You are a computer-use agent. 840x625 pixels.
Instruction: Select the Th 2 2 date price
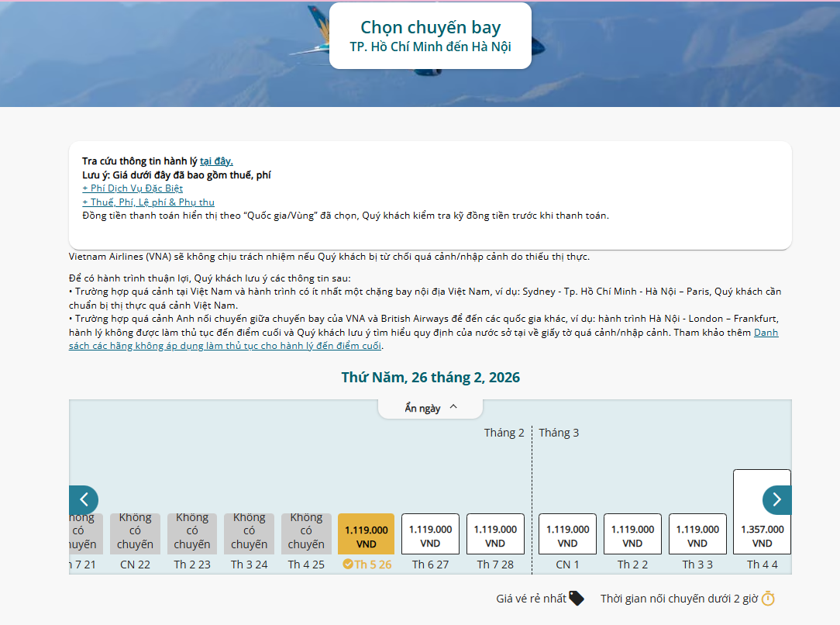pos(632,534)
